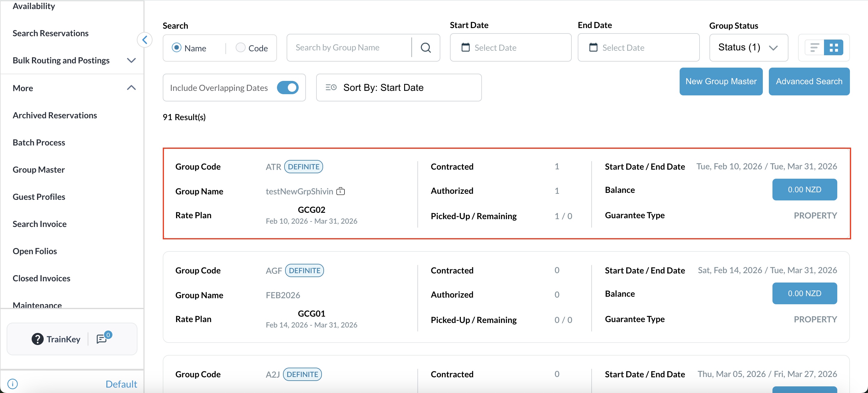Collapse sidebar with left arrow icon
The width and height of the screenshot is (868, 393).
pos(145,40)
